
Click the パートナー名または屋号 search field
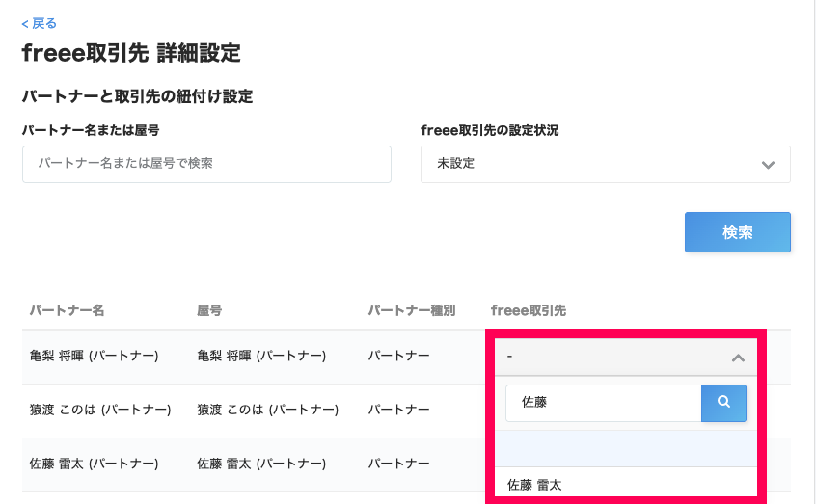click(206, 164)
